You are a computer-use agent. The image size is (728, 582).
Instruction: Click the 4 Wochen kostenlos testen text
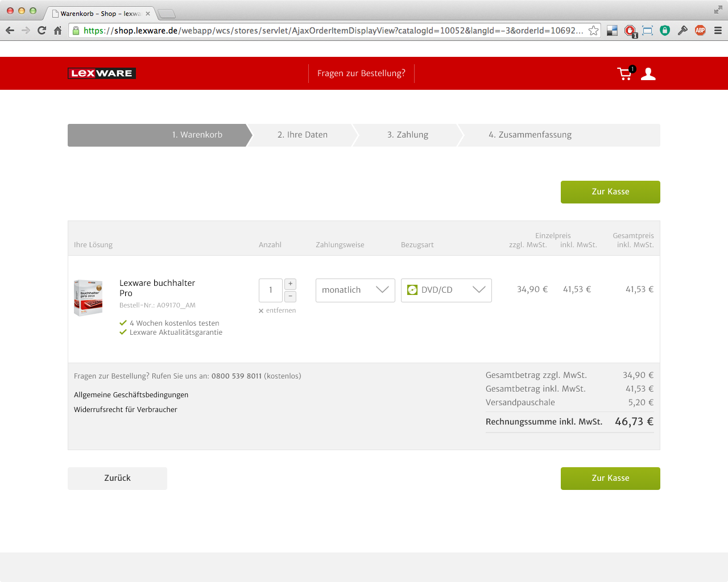tap(174, 323)
